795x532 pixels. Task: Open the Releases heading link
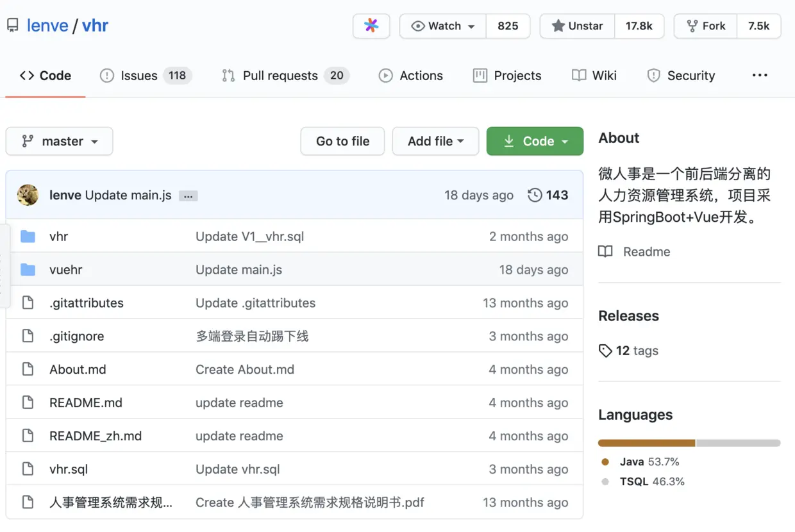click(628, 316)
